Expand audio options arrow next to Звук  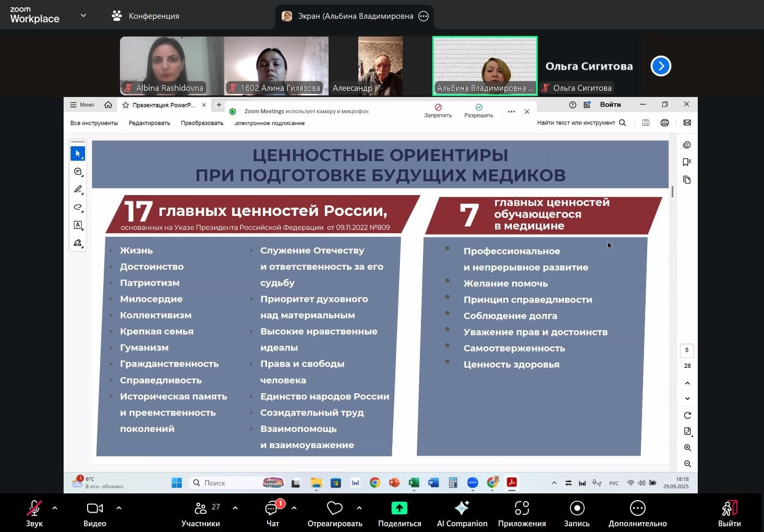pyautogui.click(x=55, y=507)
